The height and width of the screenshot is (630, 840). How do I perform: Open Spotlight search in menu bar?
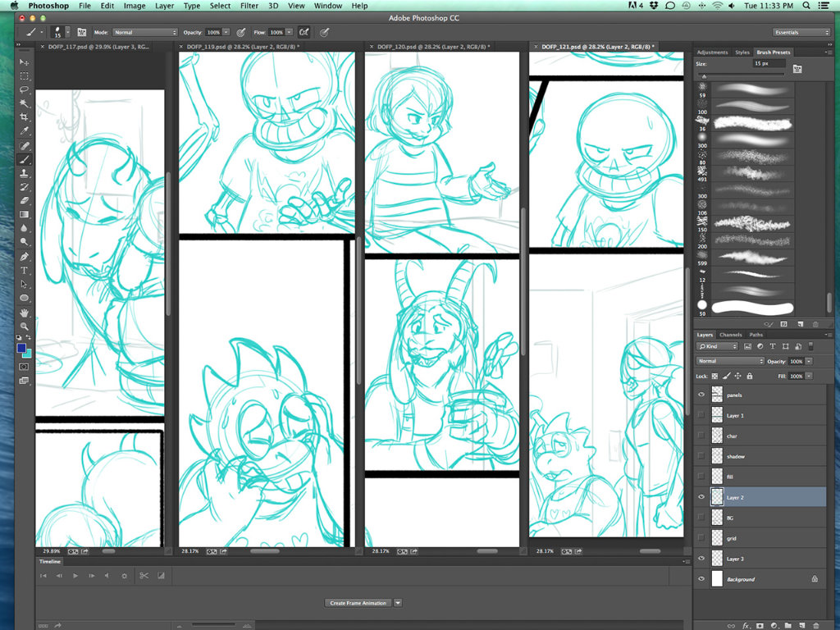pos(806,6)
